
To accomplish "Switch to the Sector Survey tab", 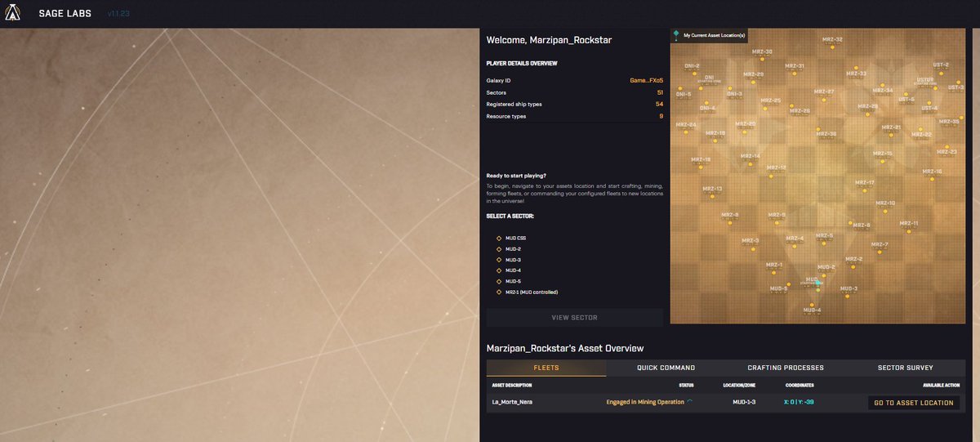I will 906,368.
